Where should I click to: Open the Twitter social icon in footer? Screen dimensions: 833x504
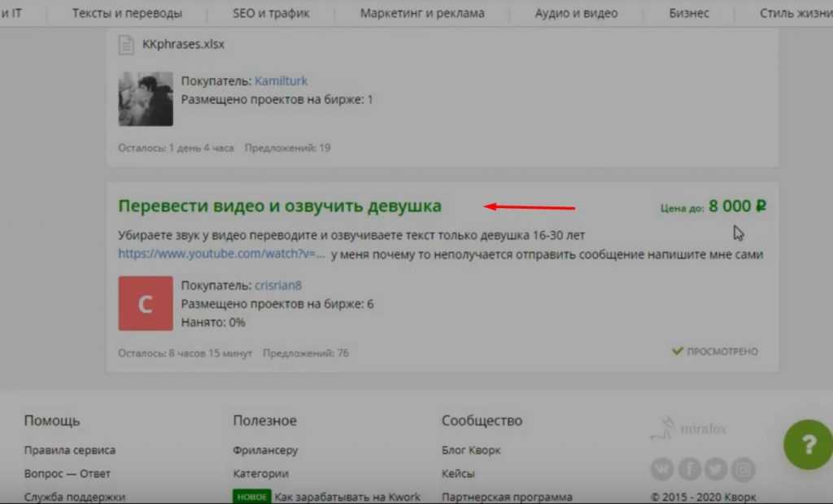pos(716,469)
